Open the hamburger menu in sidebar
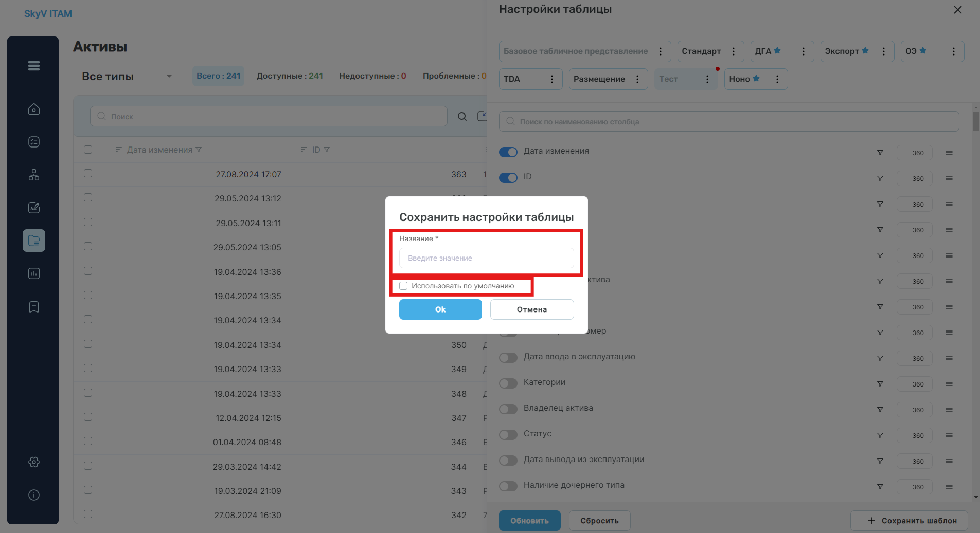980x533 pixels. 34,66
